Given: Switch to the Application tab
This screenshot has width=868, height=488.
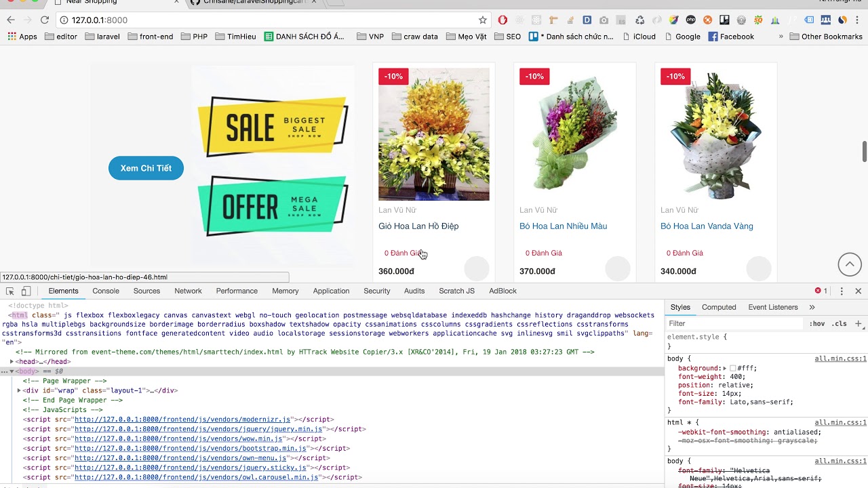Looking at the screenshot, I should click(331, 291).
